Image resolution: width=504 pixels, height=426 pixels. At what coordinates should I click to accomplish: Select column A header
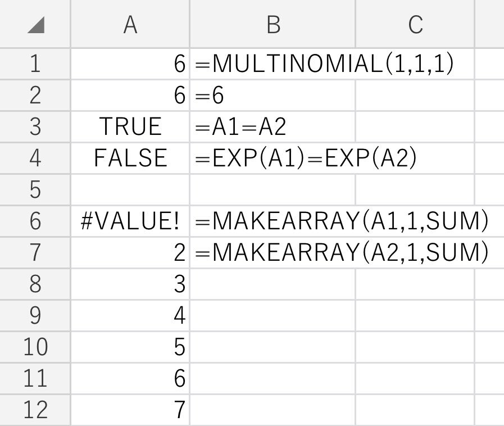coord(130,24)
